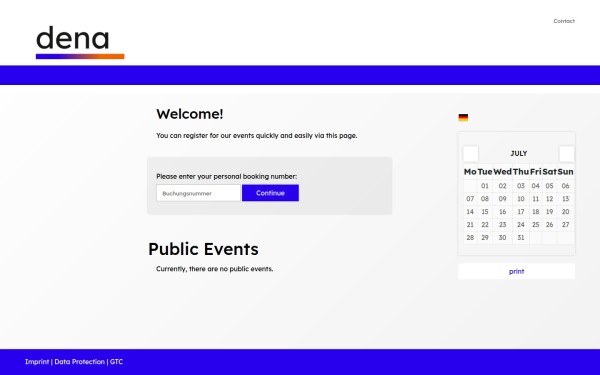Select July 09 in calendar

(x=502, y=199)
